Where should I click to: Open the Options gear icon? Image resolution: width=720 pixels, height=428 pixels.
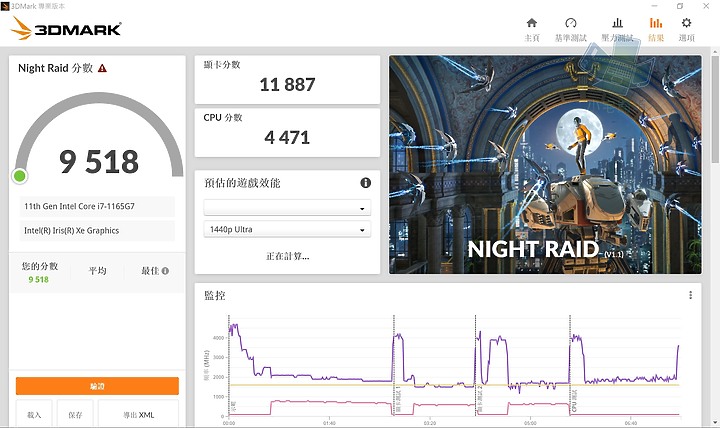pyautogui.click(x=686, y=23)
